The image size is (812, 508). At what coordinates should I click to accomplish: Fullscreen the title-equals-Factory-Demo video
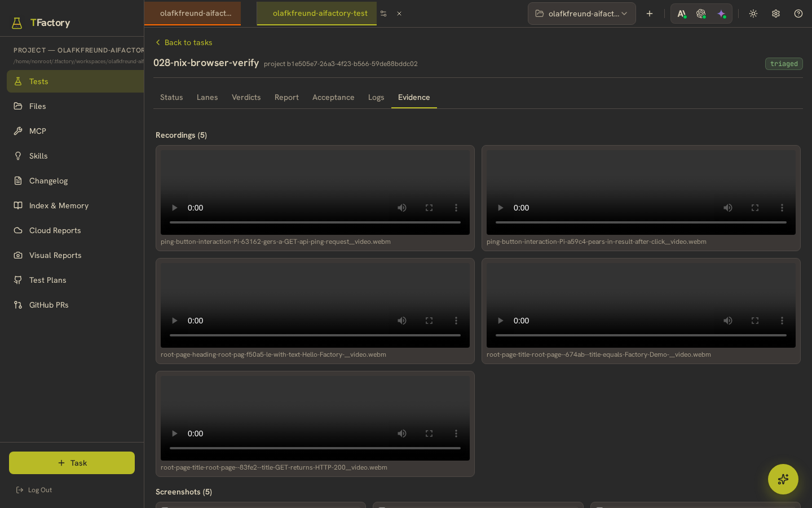(x=755, y=321)
